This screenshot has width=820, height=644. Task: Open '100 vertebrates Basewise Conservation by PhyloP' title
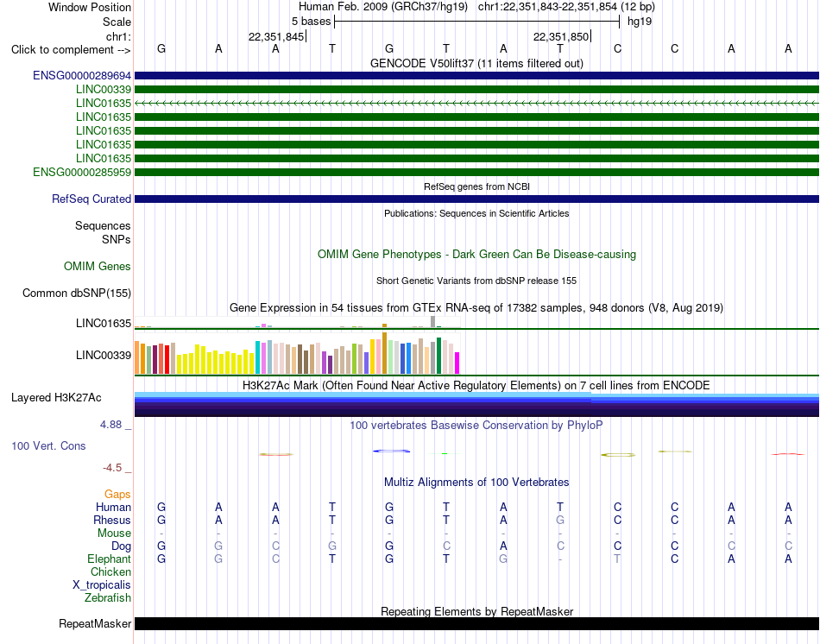coord(476,426)
